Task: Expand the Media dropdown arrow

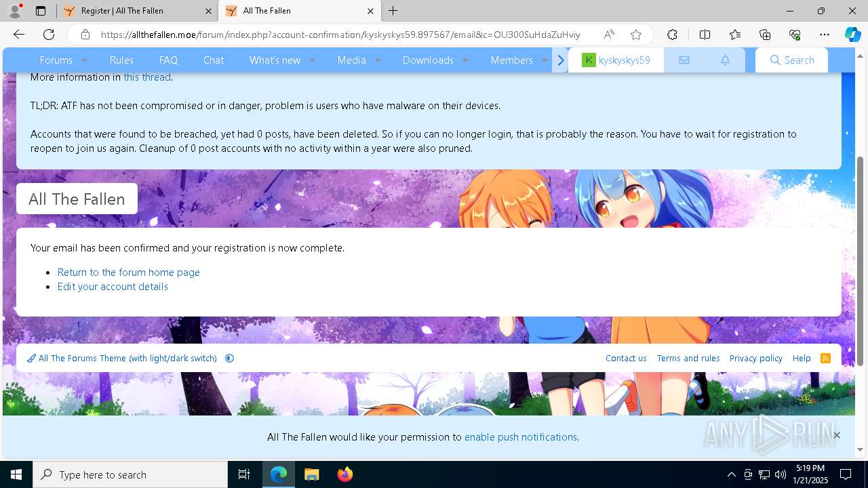Action: 378,60
